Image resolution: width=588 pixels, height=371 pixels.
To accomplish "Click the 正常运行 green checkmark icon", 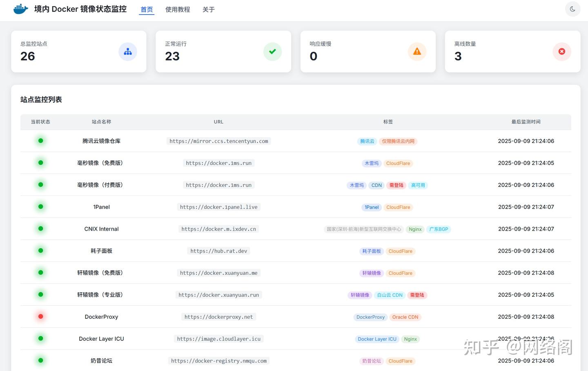I will [272, 51].
